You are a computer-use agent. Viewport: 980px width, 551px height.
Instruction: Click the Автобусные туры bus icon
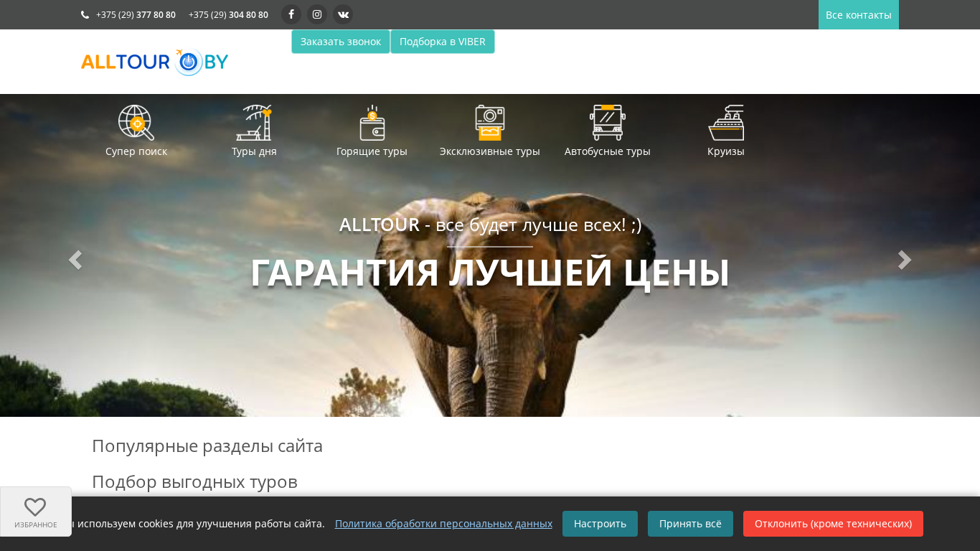(x=608, y=123)
